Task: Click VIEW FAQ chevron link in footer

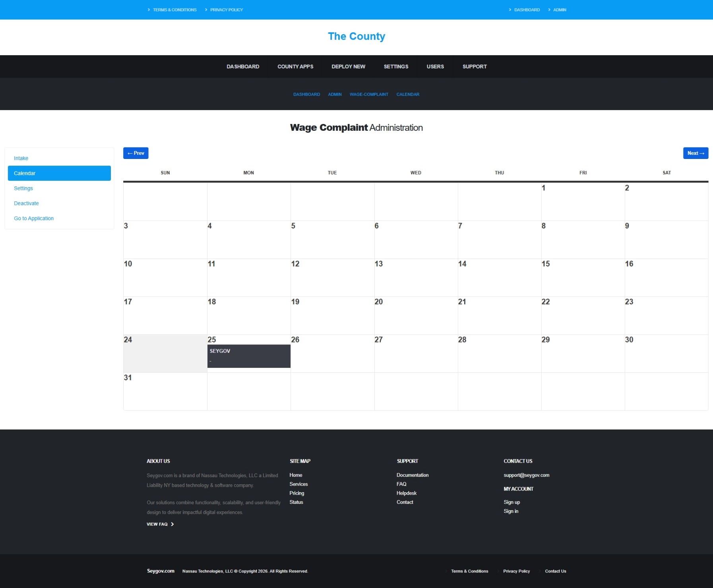Action: (x=160, y=524)
